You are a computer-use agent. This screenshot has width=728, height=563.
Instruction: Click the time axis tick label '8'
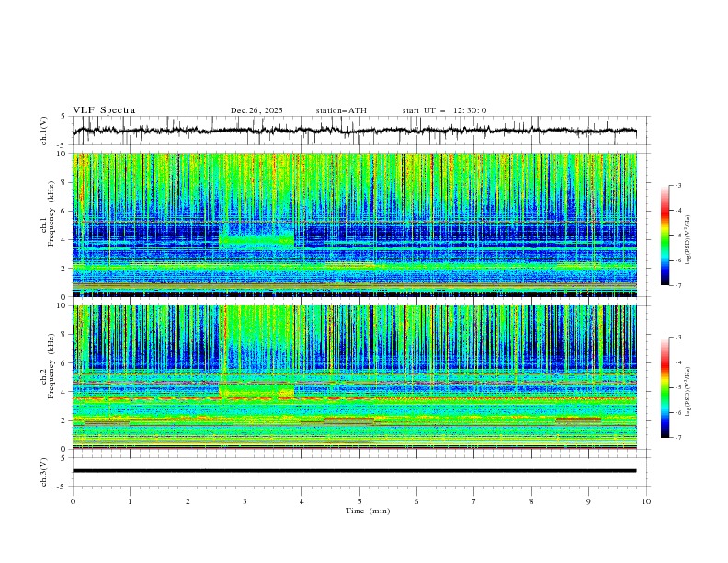pos(531,501)
